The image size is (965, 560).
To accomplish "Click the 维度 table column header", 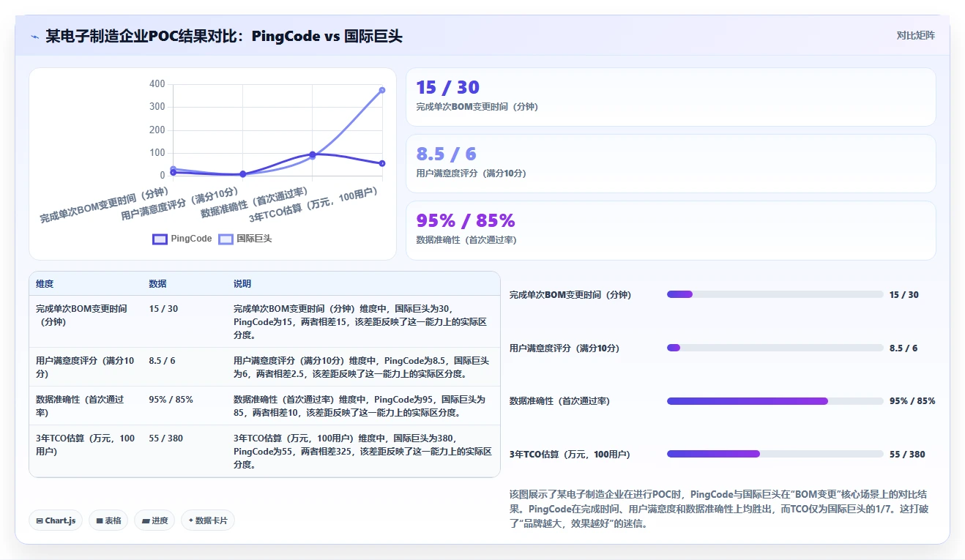I will click(45, 284).
